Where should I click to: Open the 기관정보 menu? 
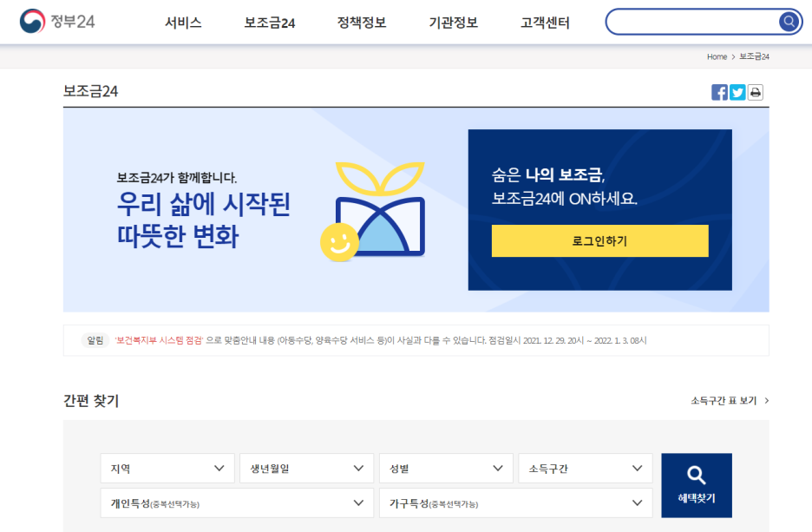[x=453, y=23]
